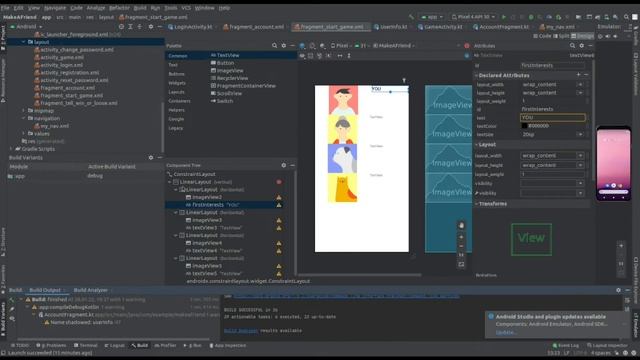This screenshot has width=640, height=360.
Task: Click red error indicator in design toolbar
Action: tap(467, 46)
